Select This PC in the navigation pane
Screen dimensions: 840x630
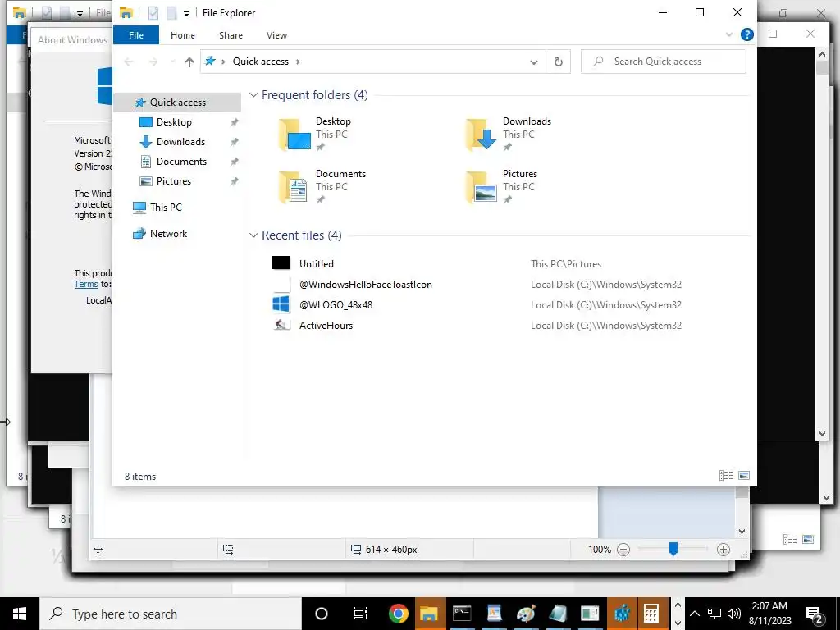tap(166, 208)
